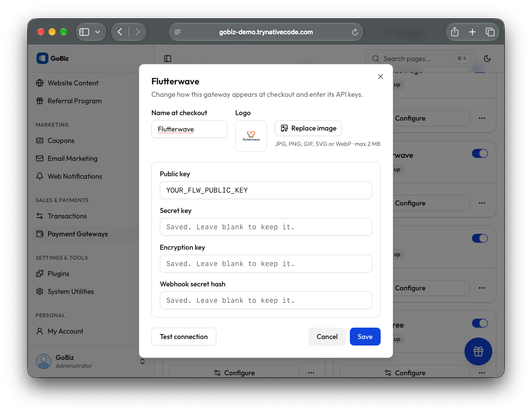Click the Web Notifications bell icon

point(40,176)
